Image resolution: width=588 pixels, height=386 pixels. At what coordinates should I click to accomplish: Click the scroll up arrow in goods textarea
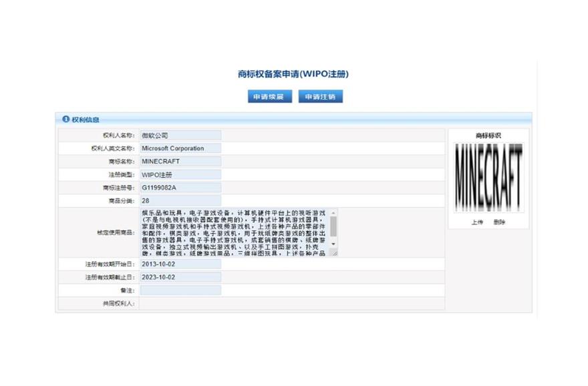[333, 213]
